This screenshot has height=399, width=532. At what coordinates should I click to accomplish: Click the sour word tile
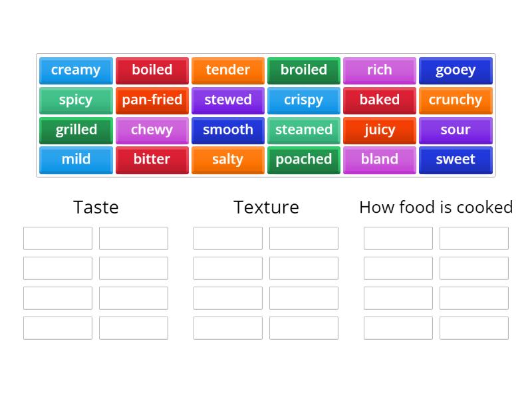coord(456,130)
